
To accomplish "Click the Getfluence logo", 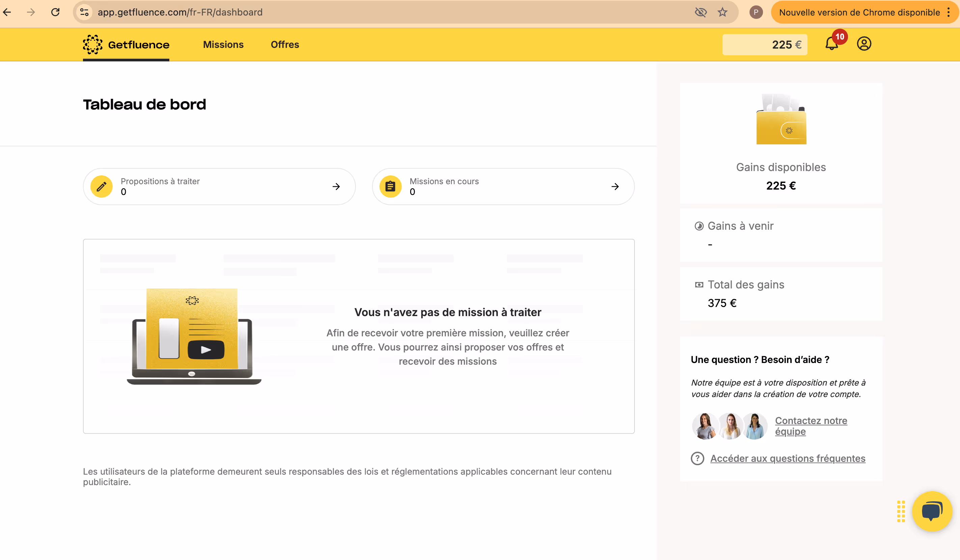I will coord(126,45).
